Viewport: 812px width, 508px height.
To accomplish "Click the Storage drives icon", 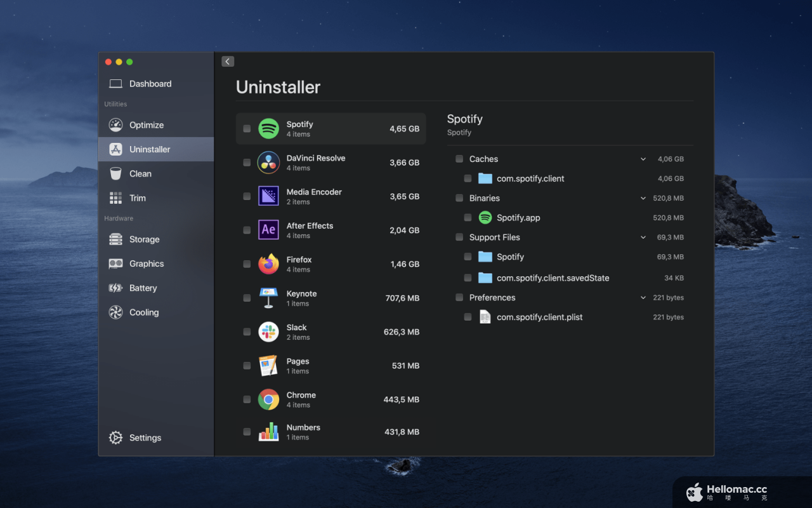I will point(115,239).
